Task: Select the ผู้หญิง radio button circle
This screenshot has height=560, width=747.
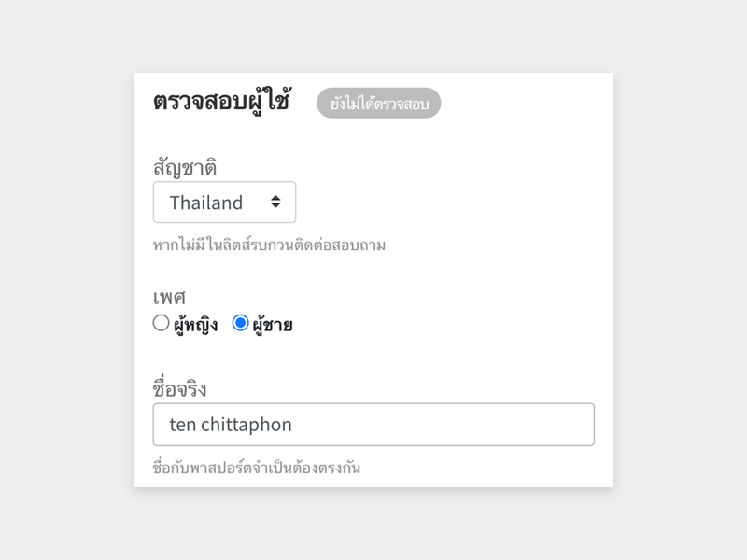Action: [x=161, y=322]
